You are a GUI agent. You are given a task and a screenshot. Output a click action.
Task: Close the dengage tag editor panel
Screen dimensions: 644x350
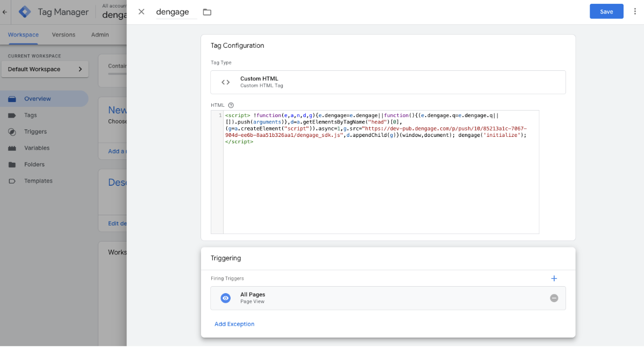[x=141, y=12]
